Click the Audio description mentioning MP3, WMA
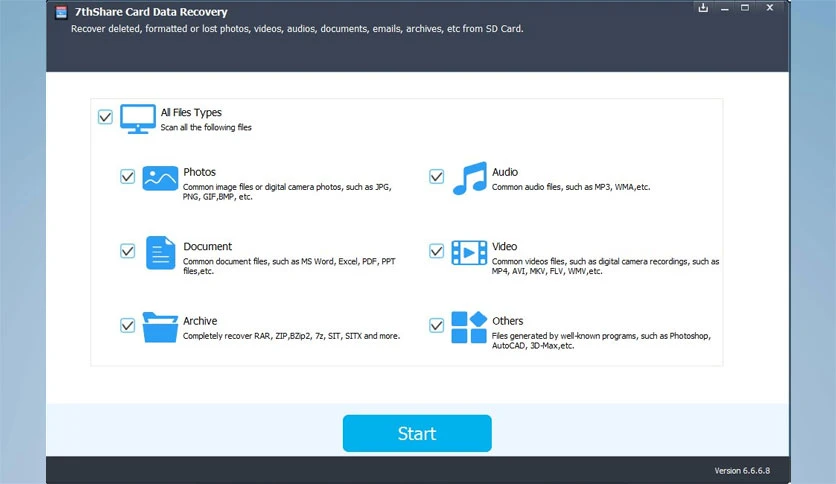Viewport: 836px width, 484px height. [571, 187]
